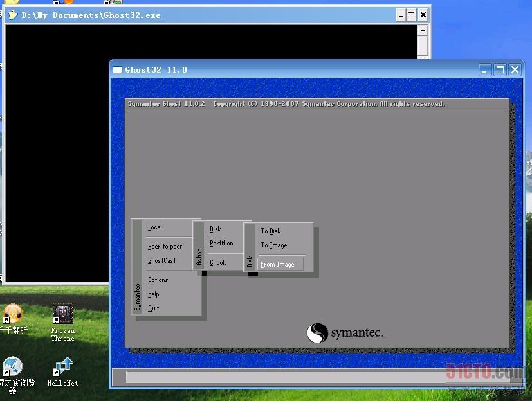The image size is (532, 401).
Task: Click Ghost32 11.0 window title icon
Action: pyautogui.click(x=117, y=70)
